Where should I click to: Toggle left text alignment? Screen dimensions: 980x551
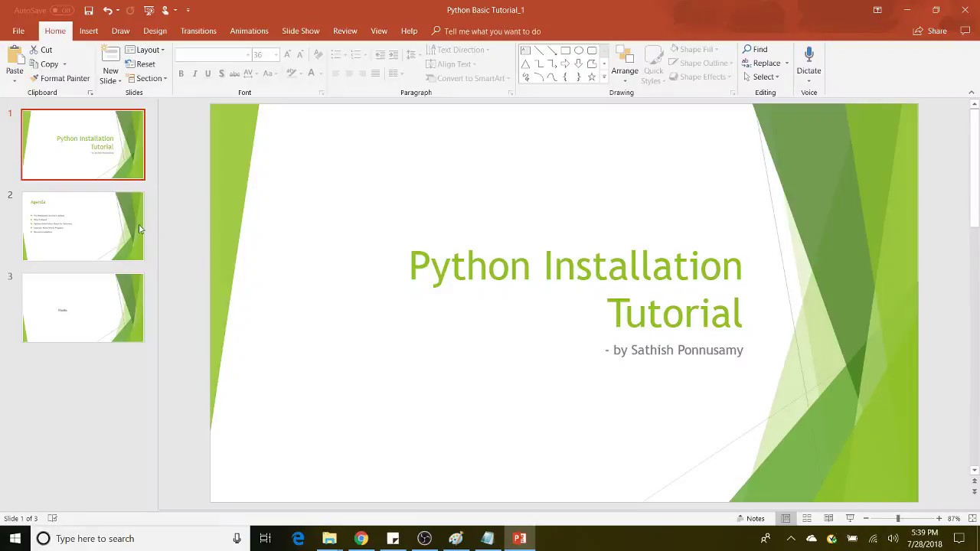(x=335, y=73)
